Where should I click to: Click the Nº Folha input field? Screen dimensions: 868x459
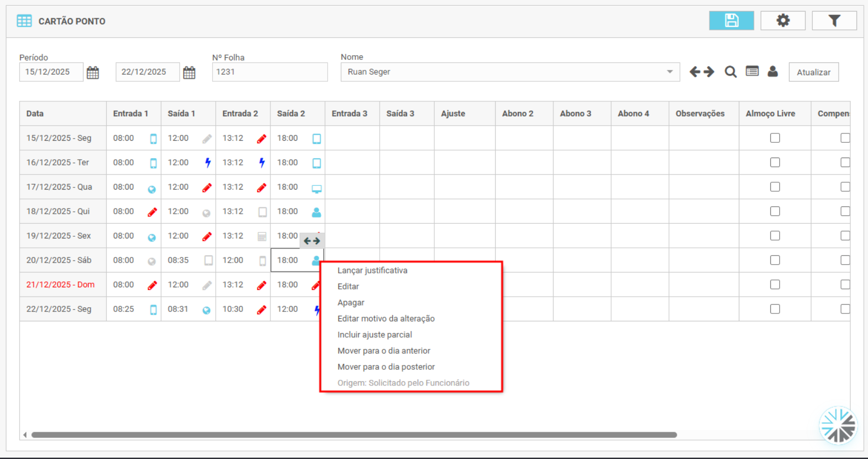click(x=269, y=72)
